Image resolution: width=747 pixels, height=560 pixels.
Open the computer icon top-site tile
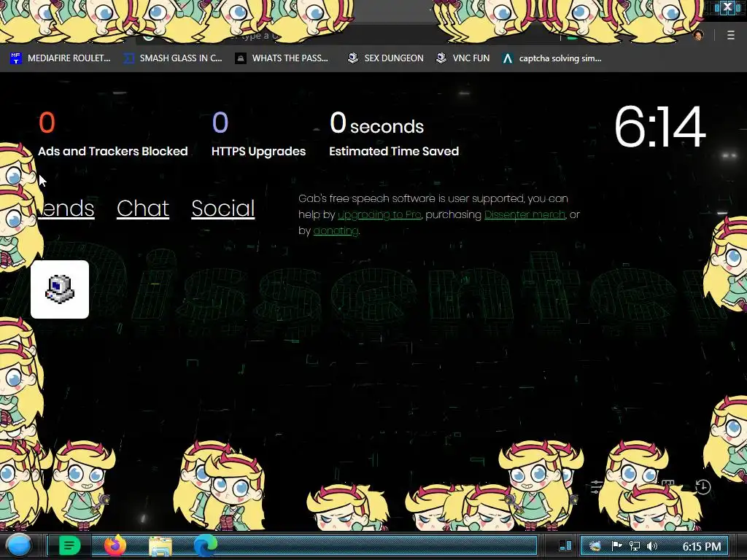[x=60, y=289]
